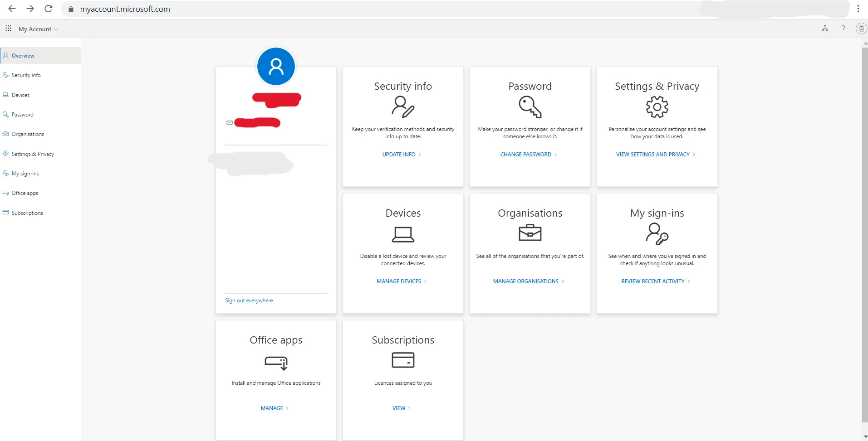Click the CHANGE PASSWORD link
The width and height of the screenshot is (868, 441).
529,155
